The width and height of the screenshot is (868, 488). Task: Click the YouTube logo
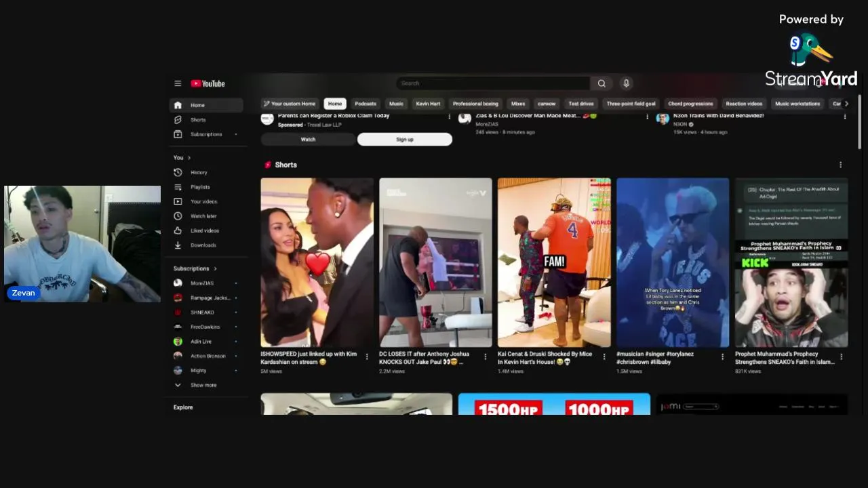[208, 83]
